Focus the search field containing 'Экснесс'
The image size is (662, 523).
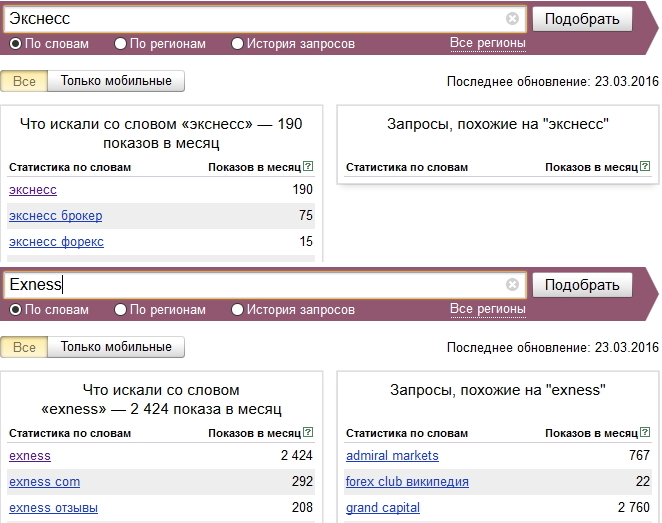tap(265, 19)
